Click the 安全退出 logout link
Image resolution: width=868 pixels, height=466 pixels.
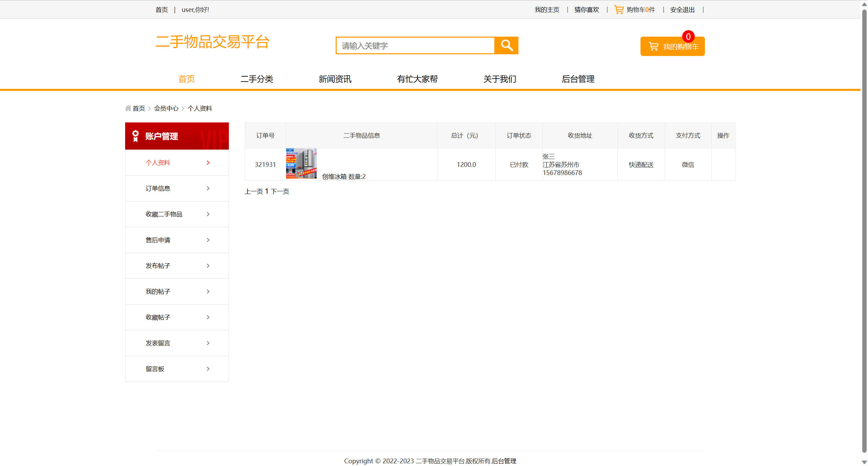[x=682, y=9]
